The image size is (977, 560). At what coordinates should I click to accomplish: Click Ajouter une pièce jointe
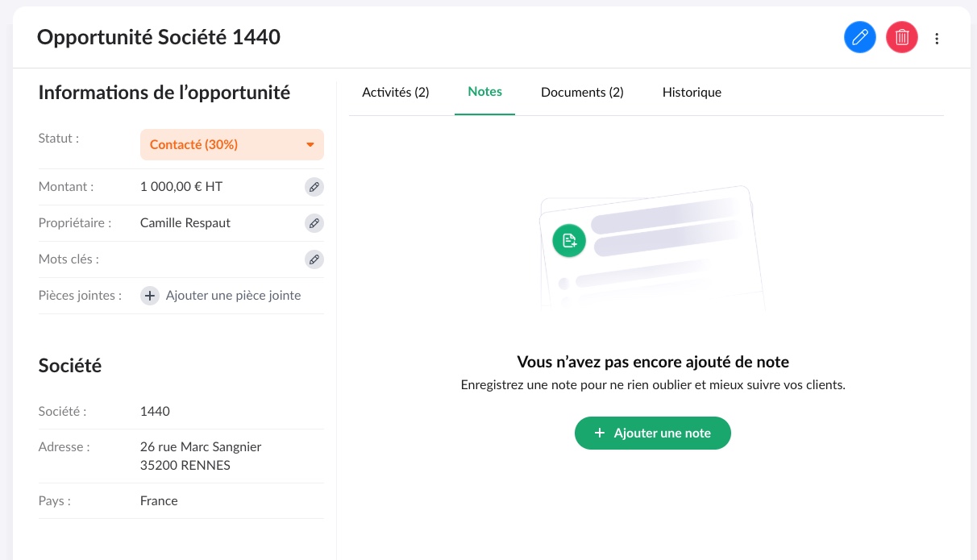[233, 296]
